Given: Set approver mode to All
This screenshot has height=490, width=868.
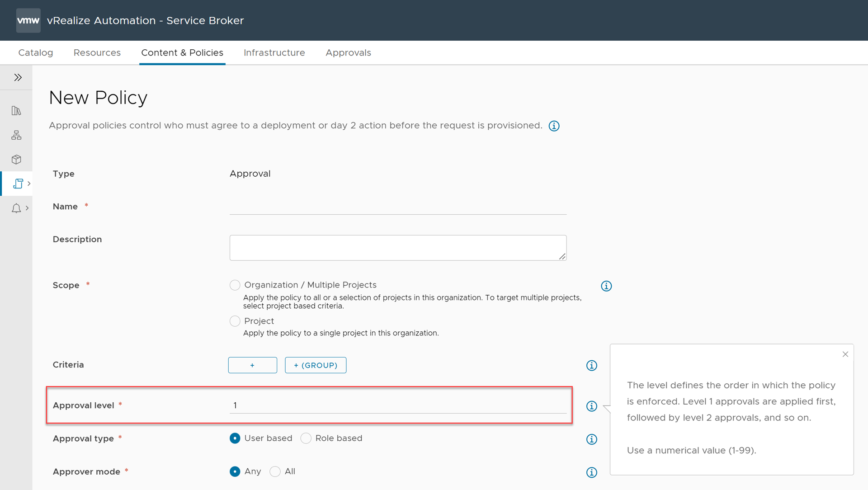Looking at the screenshot, I should 275,471.
